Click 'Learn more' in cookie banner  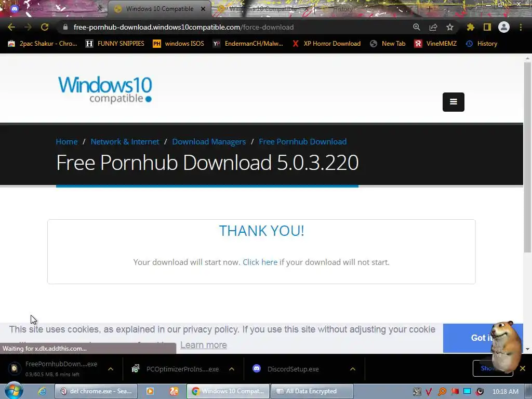click(x=204, y=345)
